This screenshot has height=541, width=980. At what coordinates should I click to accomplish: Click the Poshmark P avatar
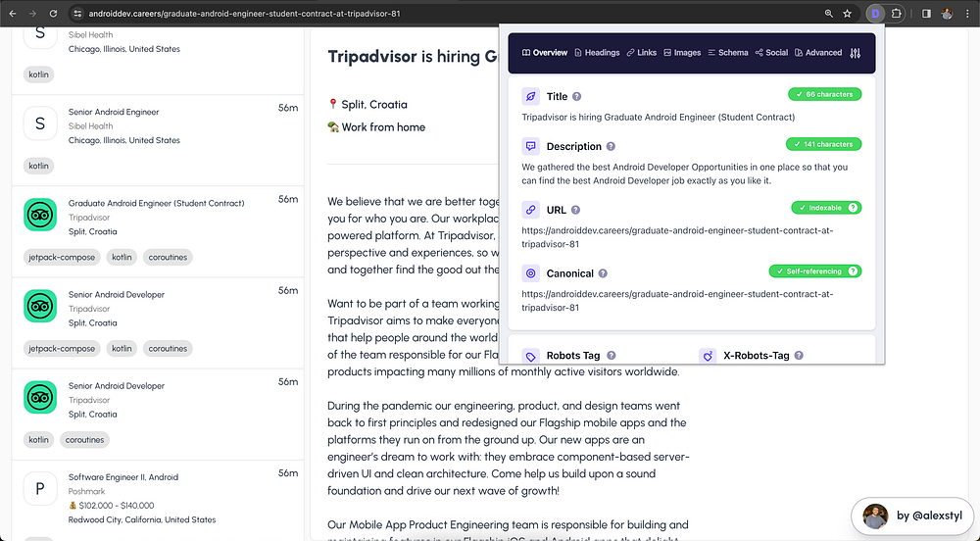coord(40,488)
